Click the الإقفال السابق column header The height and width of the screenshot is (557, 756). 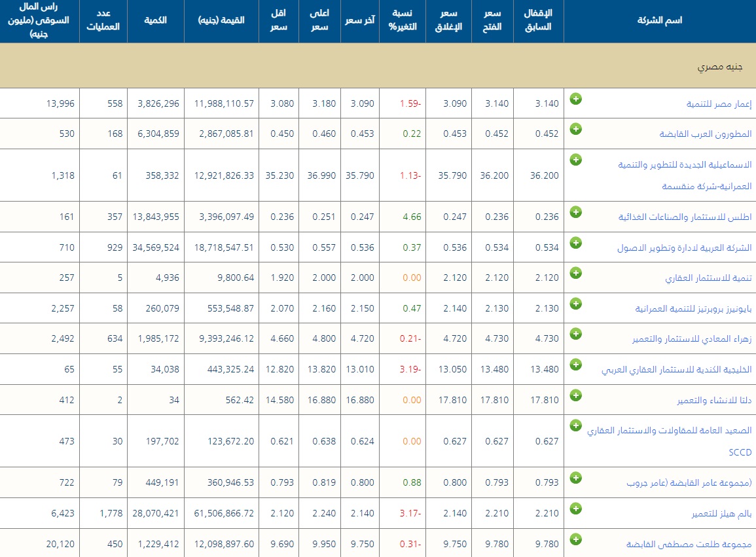539,20
